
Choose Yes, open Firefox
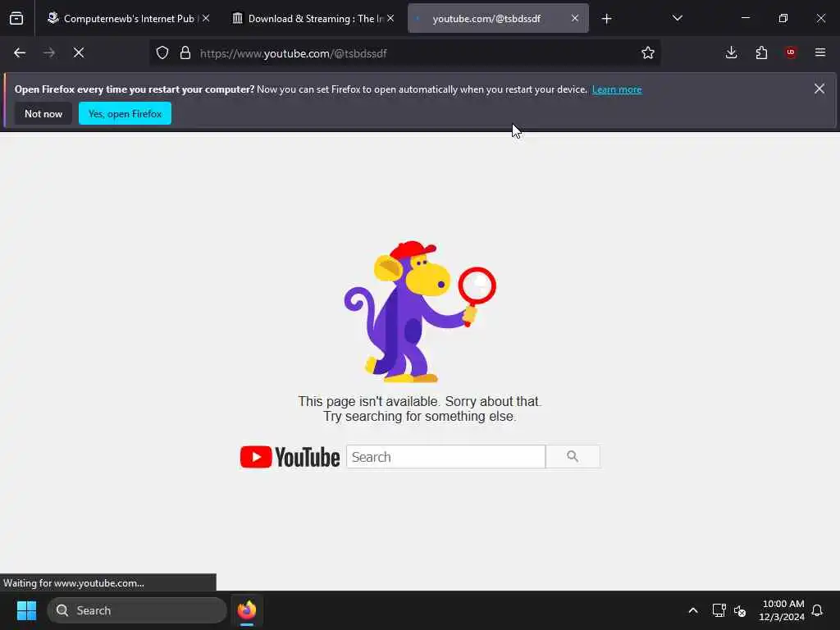click(125, 113)
